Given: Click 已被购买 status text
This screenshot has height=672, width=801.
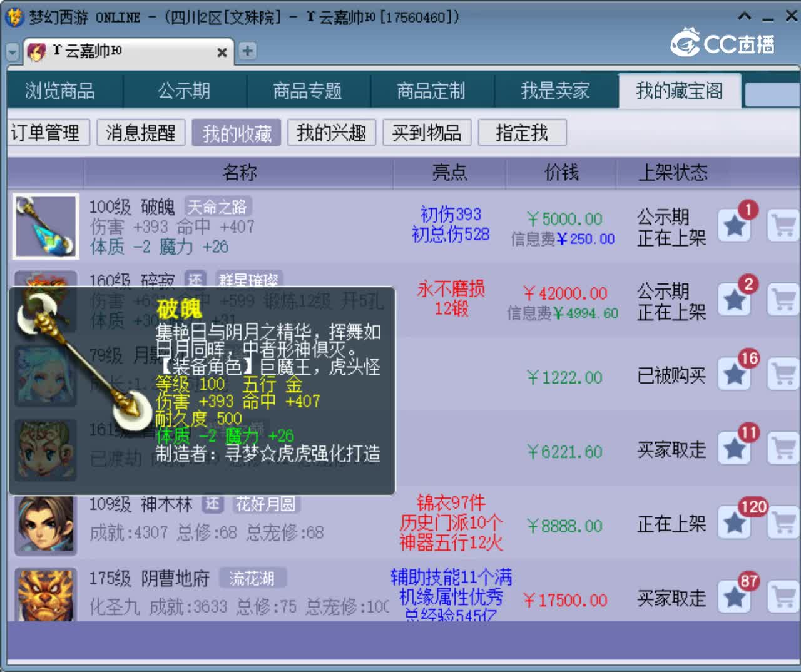Looking at the screenshot, I should click(671, 375).
